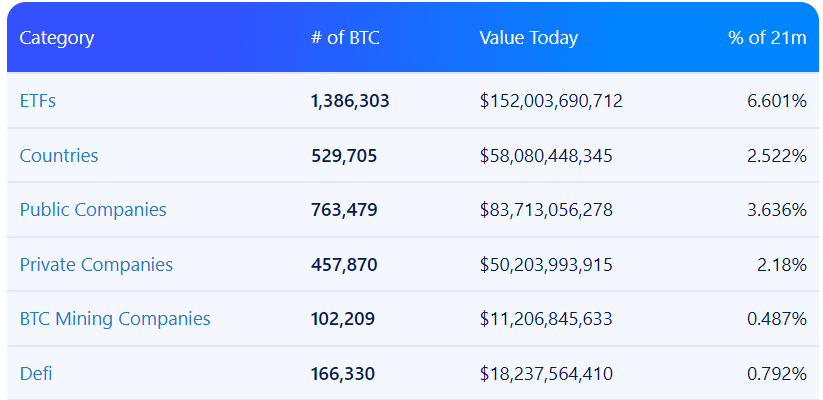Select the Public Companies value $83,713,056,278
The height and width of the screenshot is (400, 823).
[546, 210]
